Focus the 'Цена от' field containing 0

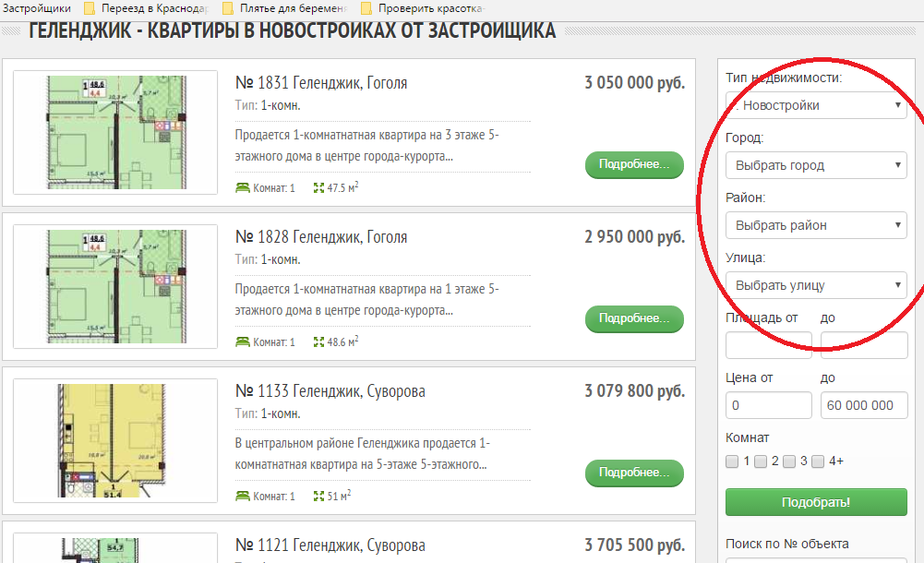[768, 405]
